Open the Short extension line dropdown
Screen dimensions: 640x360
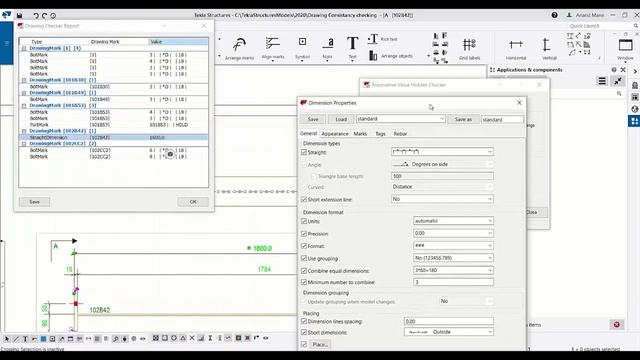tap(442, 199)
